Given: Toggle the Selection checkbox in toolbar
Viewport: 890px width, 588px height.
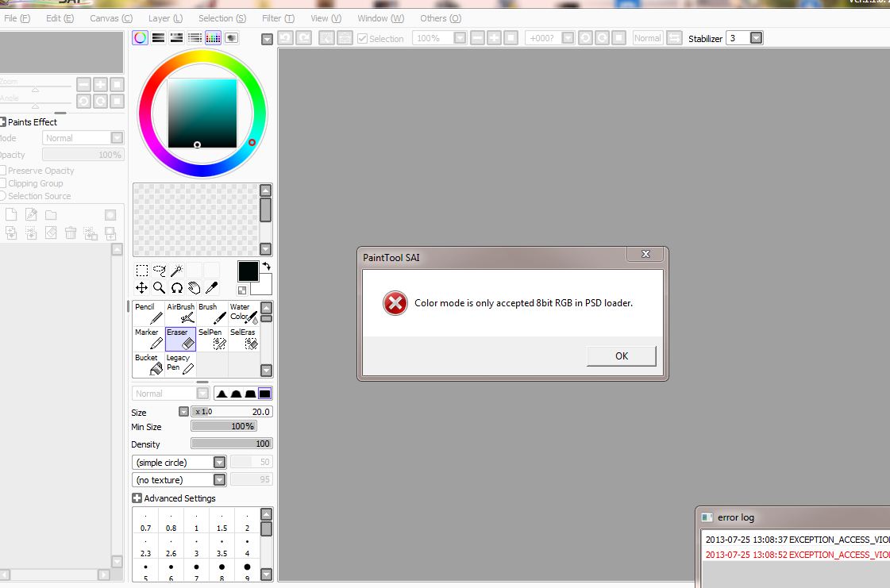Looking at the screenshot, I should [x=362, y=39].
